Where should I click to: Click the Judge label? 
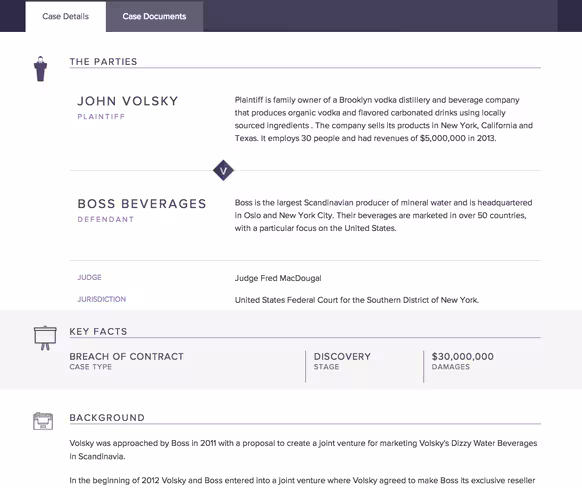(x=89, y=277)
